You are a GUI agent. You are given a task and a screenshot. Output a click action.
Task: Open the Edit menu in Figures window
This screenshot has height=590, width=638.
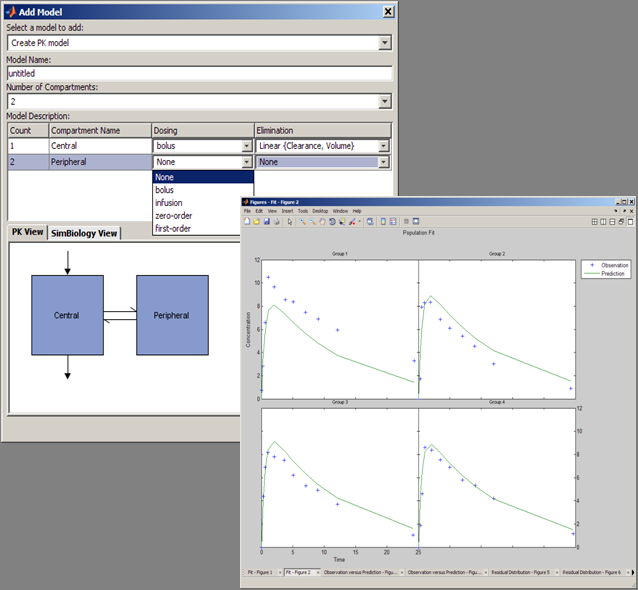(259, 211)
